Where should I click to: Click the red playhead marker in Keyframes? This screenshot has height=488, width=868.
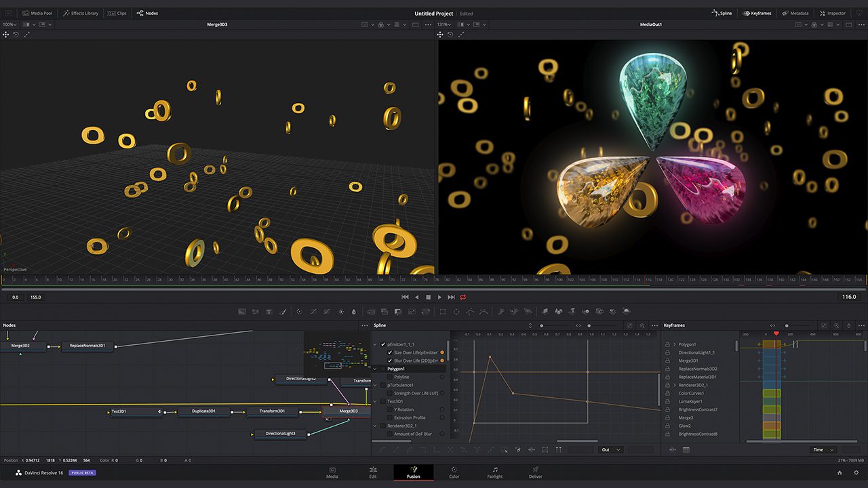775,334
